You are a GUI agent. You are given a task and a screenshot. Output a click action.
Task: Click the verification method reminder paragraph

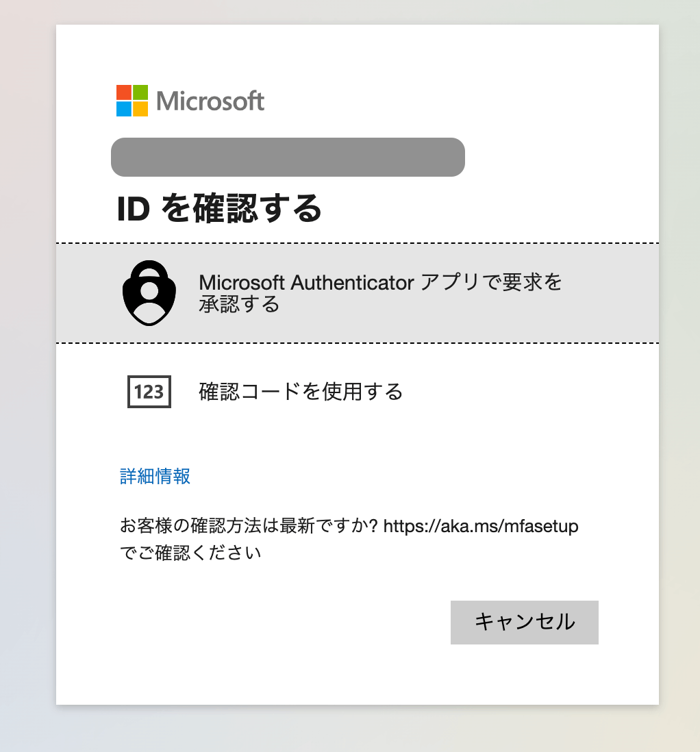point(349,538)
